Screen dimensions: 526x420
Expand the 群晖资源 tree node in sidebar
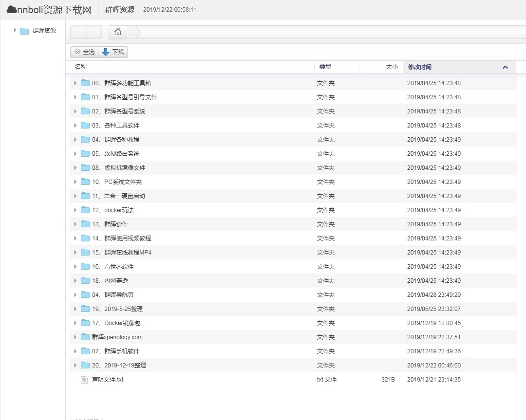[15, 30]
